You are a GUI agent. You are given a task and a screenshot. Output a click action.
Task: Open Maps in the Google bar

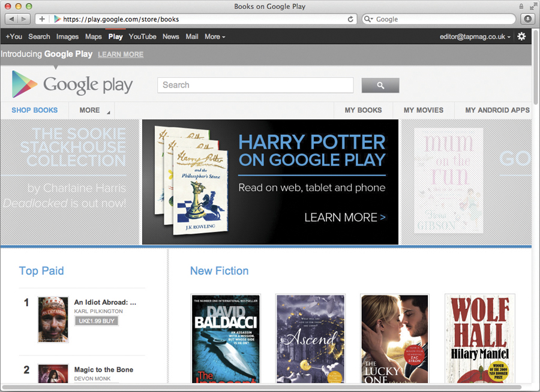[x=94, y=37]
